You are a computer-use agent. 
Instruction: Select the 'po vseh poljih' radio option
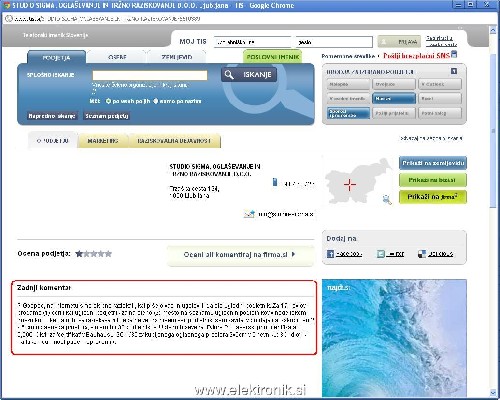click(x=108, y=101)
